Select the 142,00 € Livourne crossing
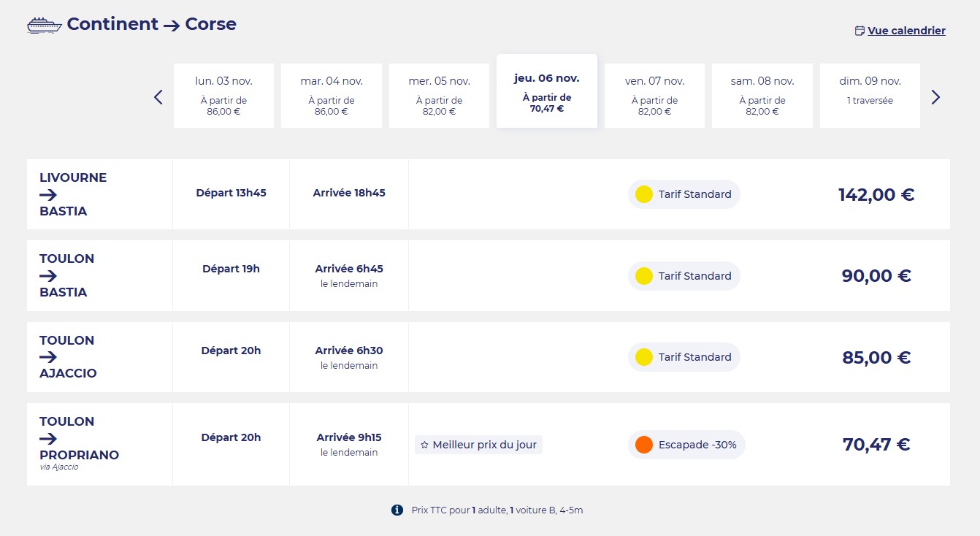 click(x=876, y=195)
